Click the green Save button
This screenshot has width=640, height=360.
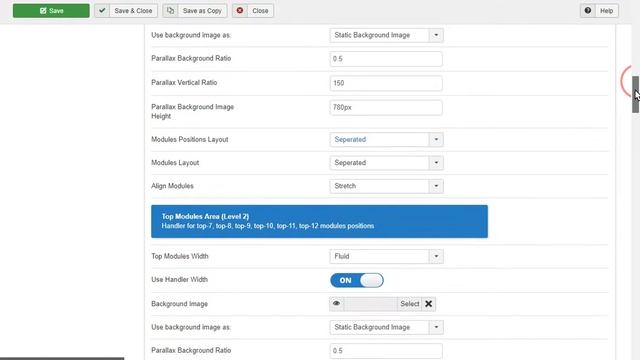(51, 11)
